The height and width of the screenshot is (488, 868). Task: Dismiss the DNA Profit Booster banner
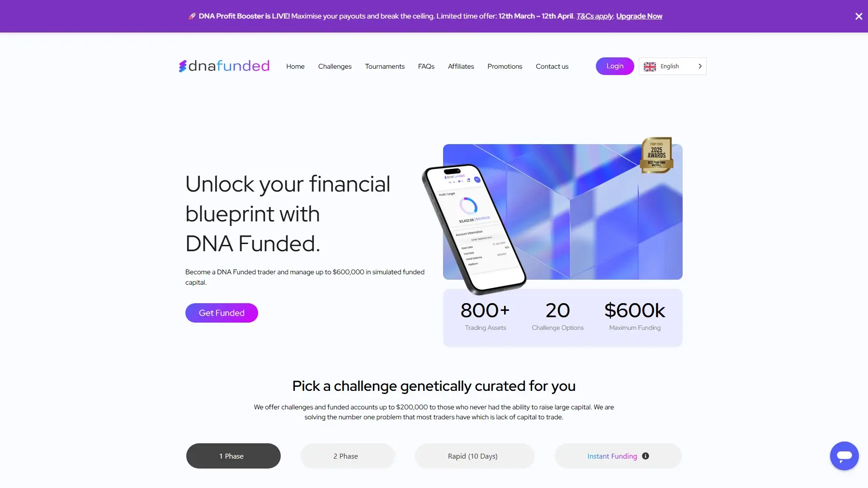pyautogui.click(x=858, y=16)
